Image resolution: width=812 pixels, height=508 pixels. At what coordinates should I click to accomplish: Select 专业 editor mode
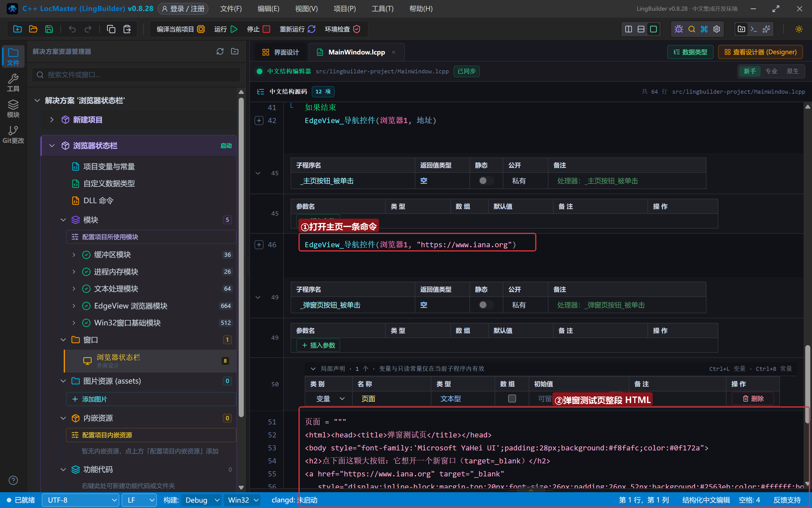click(x=771, y=71)
